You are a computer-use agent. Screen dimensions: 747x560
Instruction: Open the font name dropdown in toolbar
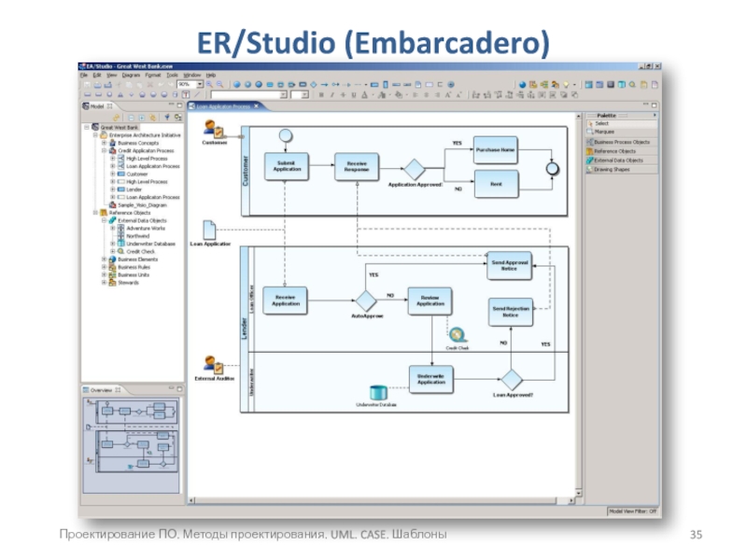[283, 95]
